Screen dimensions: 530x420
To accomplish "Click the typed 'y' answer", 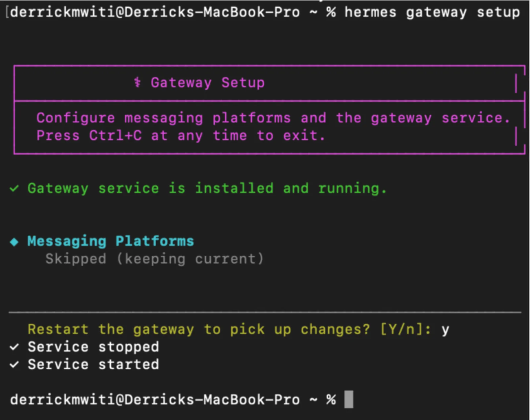I will pyautogui.click(x=445, y=330).
